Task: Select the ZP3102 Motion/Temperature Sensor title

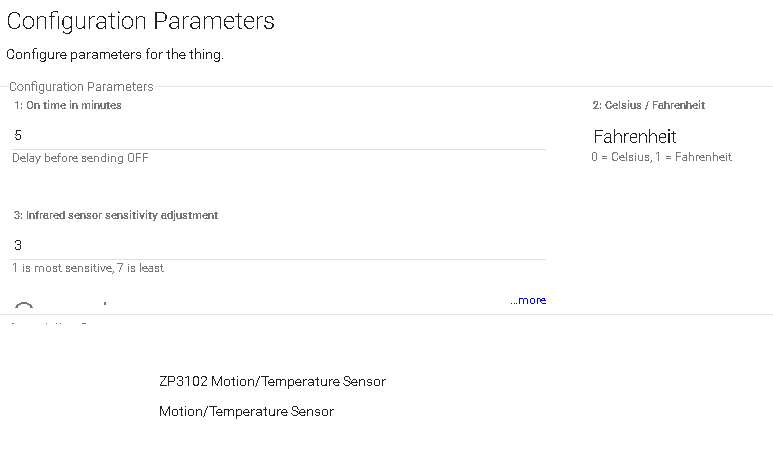Action: click(272, 381)
